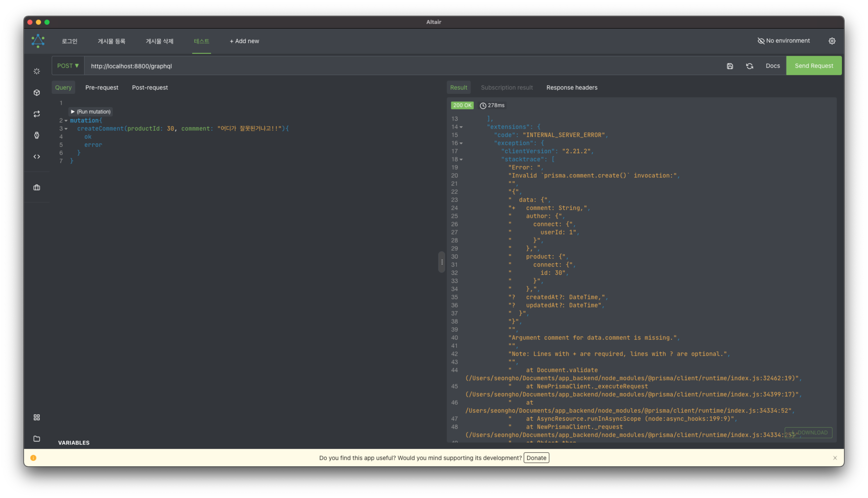Click the Donate button in the banner
The image size is (868, 498).
536,458
